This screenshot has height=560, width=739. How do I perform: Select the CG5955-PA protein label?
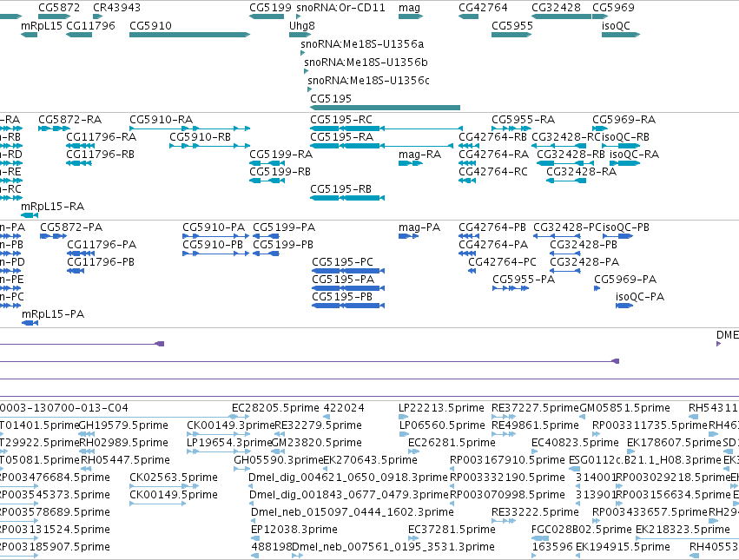(x=524, y=280)
